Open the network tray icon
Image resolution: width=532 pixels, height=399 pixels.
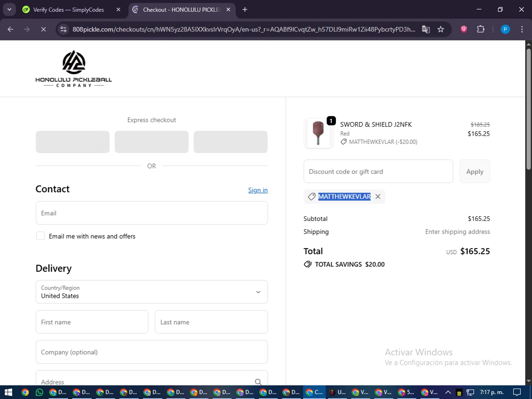pos(470,392)
